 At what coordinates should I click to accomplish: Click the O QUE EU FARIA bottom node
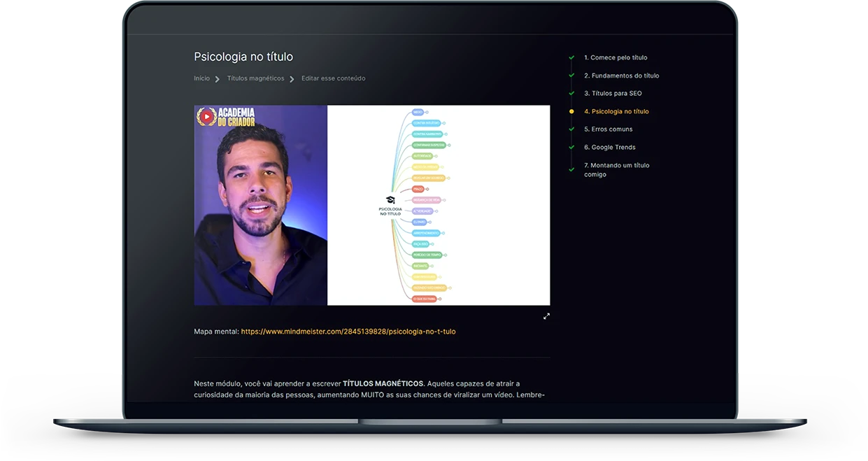coord(424,299)
